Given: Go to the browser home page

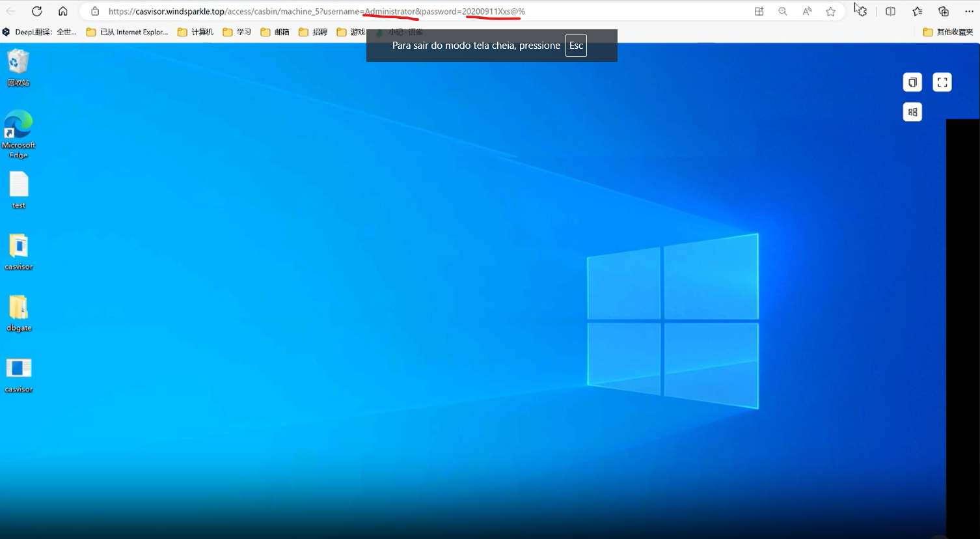Looking at the screenshot, I should coord(63,11).
